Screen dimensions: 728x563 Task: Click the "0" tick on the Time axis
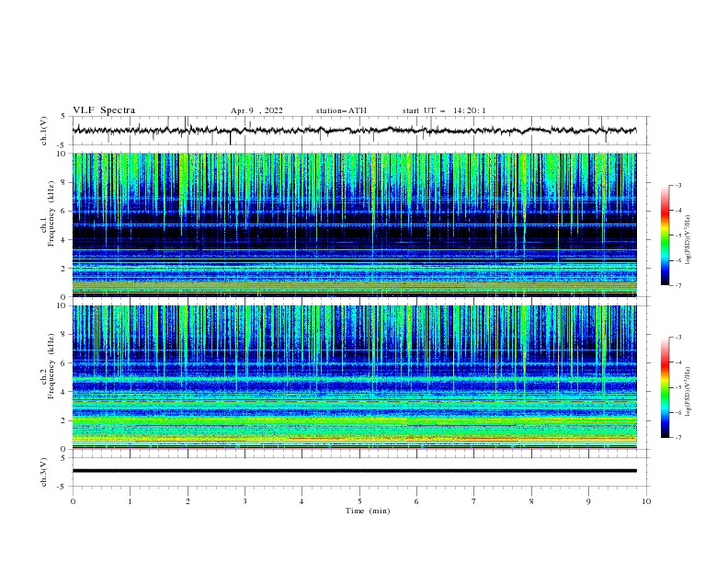click(73, 501)
